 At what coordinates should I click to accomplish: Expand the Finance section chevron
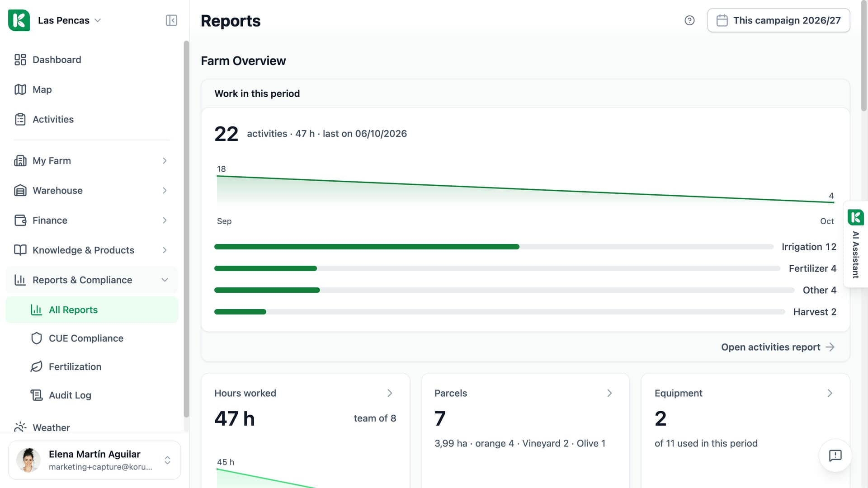coord(165,221)
